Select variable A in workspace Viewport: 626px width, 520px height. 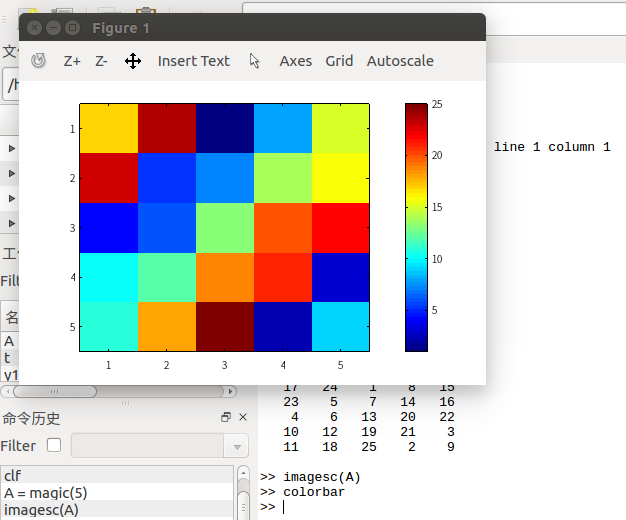tap(9, 341)
